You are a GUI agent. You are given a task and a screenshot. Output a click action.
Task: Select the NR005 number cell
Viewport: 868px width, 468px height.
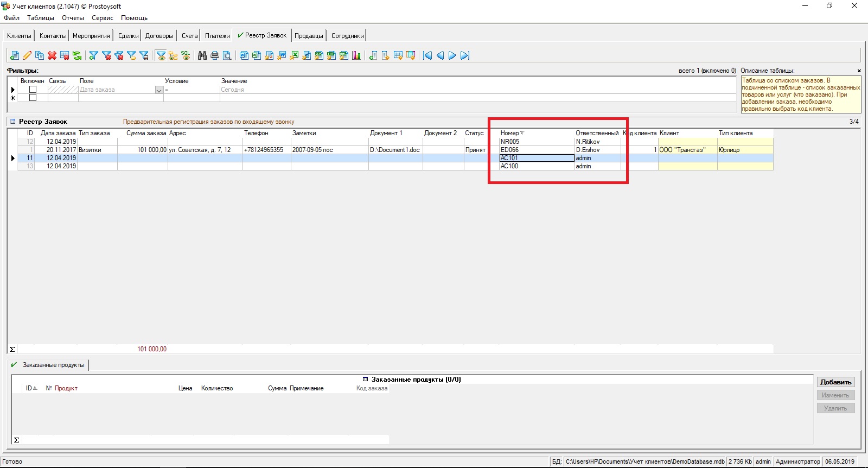537,142
